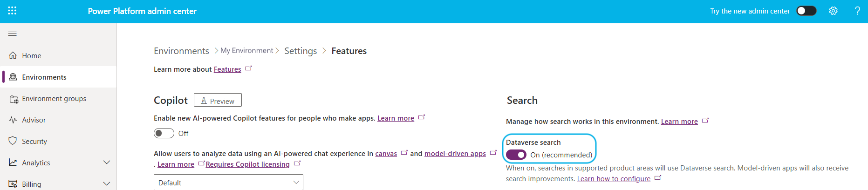The height and width of the screenshot is (190, 868).
Task: Open the Features documentation link
Action: [227, 69]
